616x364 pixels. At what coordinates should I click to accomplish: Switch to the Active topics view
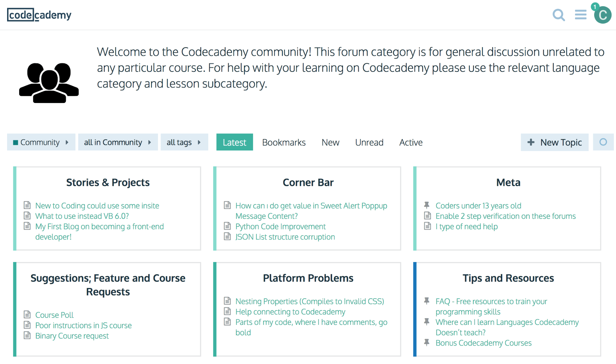pyautogui.click(x=410, y=142)
